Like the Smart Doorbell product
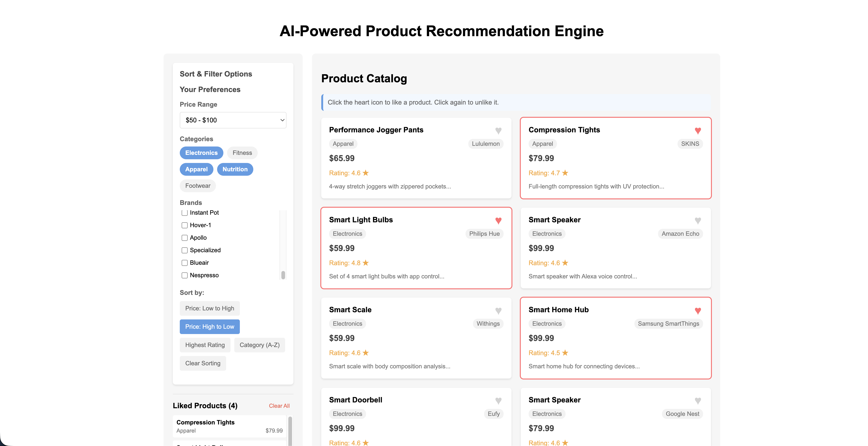Image resolution: width=868 pixels, height=446 pixels. coord(499,401)
